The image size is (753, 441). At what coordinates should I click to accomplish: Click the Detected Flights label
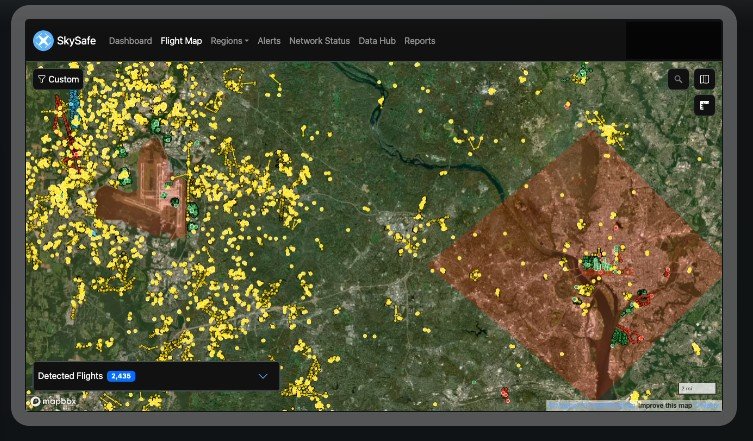70,376
